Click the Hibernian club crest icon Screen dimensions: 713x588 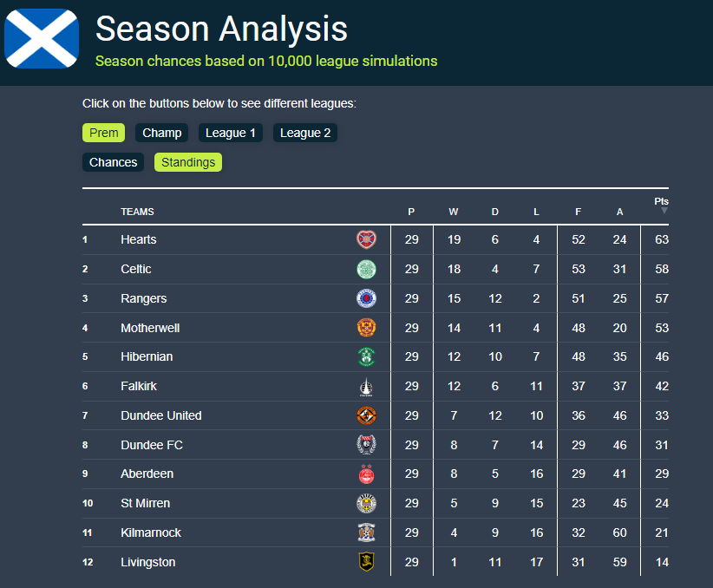pos(366,356)
